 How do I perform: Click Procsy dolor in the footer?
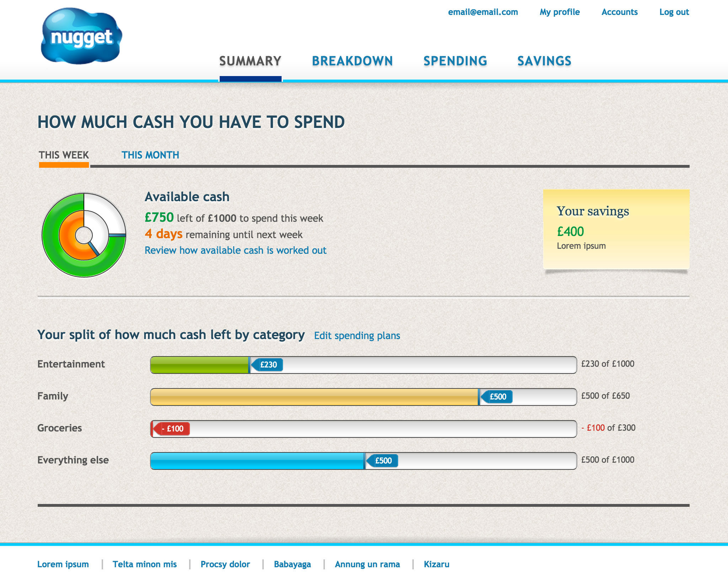[x=225, y=564]
